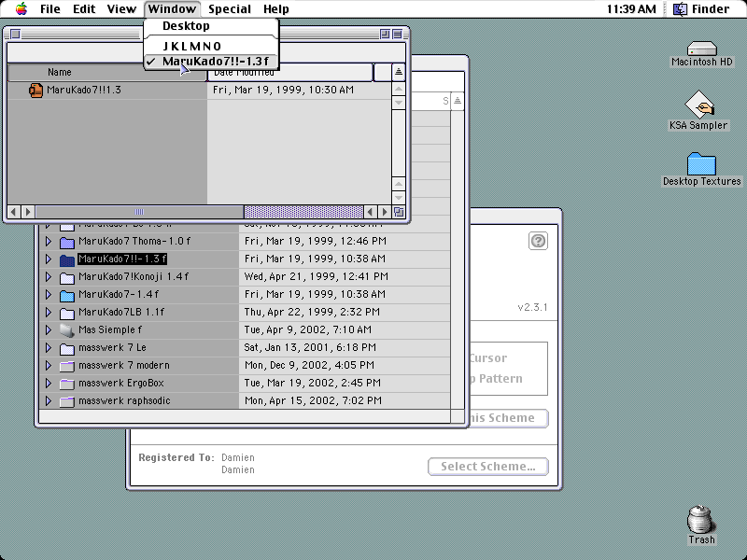The image size is (747, 560).
Task: Expand MaruKado7 Thoma-1.0 f folder
Action: (x=49, y=242)
